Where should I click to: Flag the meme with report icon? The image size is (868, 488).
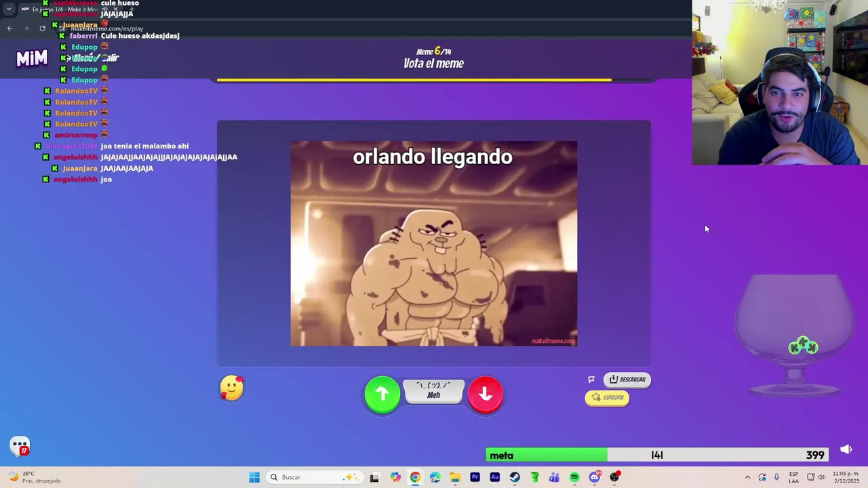click(x=591, y=380)
